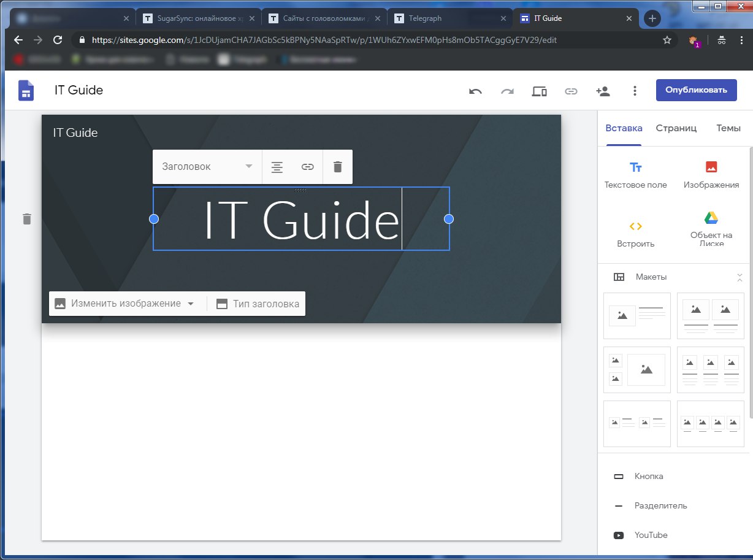
Task: Add editors with share icon
Action: coord(603,91)
